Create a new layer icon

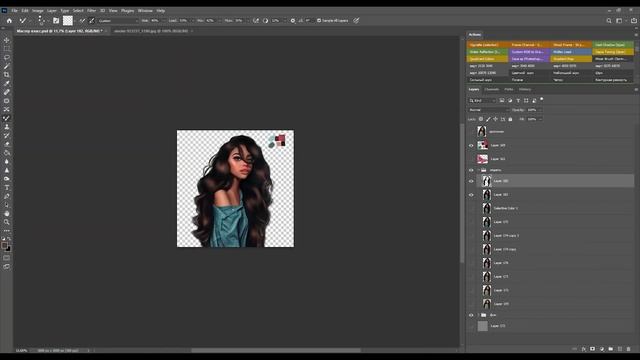click(620, 349)
